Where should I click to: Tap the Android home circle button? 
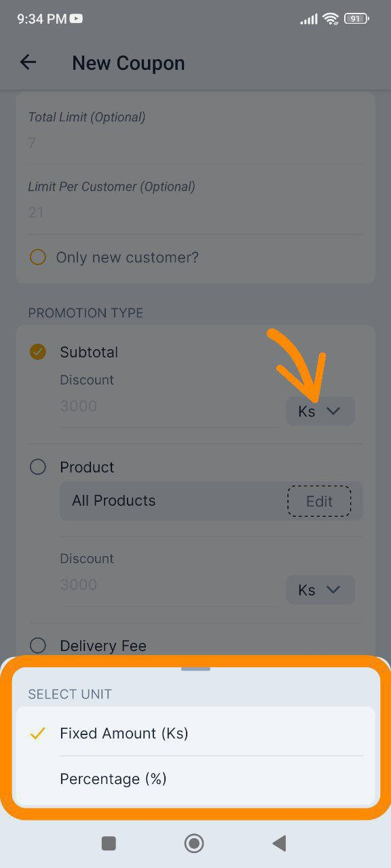[x=194, y=843]
